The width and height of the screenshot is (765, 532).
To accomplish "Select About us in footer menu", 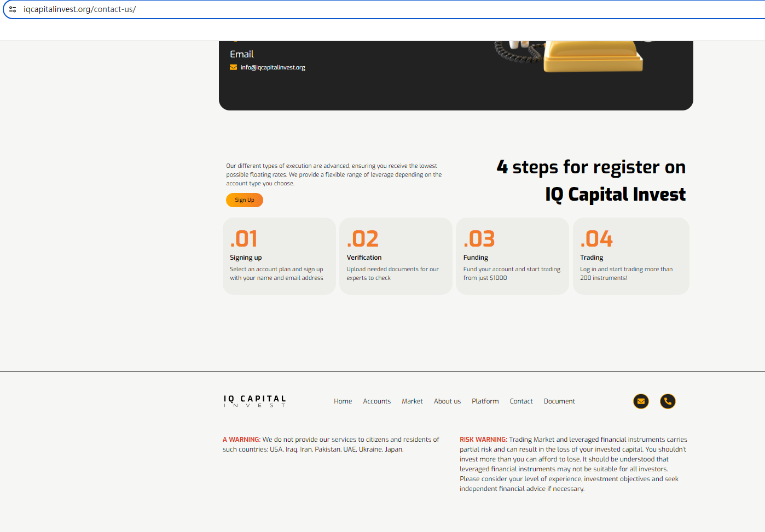I will click(447, 401).
